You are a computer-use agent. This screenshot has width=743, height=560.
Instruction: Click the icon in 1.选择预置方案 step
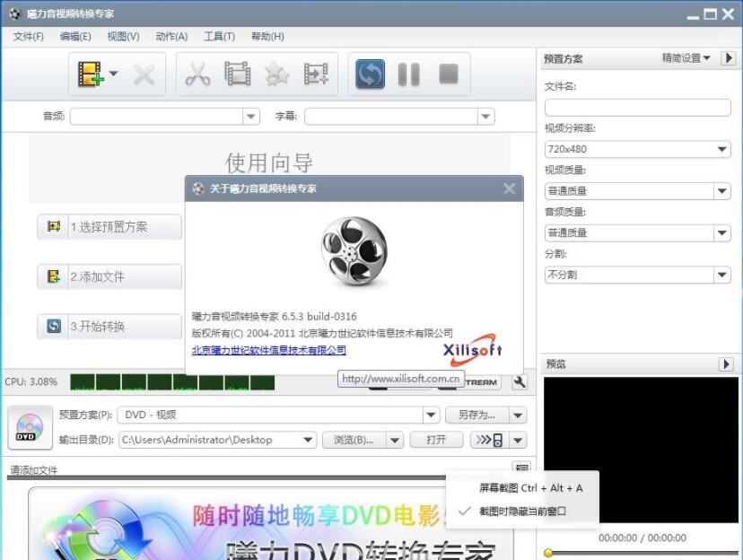(54, 226)
